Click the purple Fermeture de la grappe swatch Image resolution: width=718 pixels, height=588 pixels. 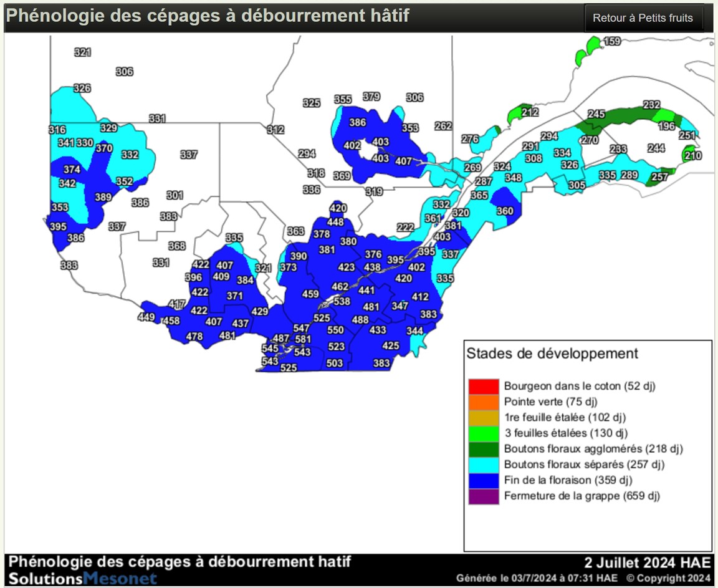pos(484,496)
